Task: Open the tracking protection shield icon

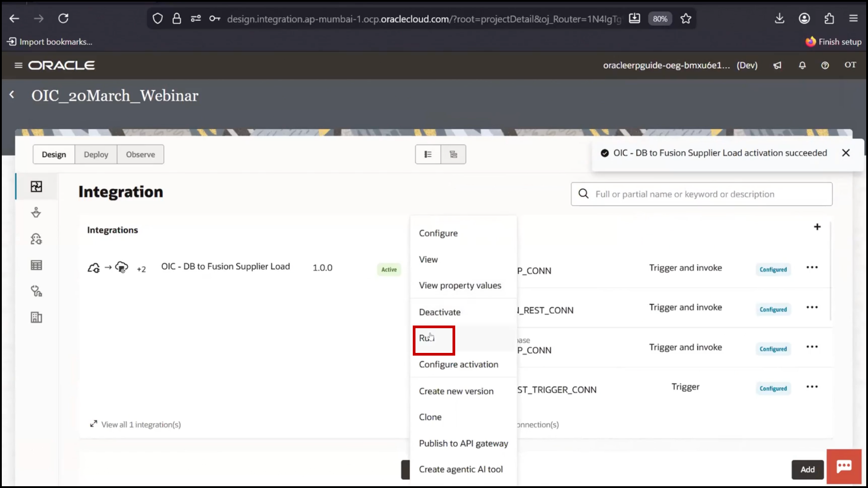Action: coord(157,19)
